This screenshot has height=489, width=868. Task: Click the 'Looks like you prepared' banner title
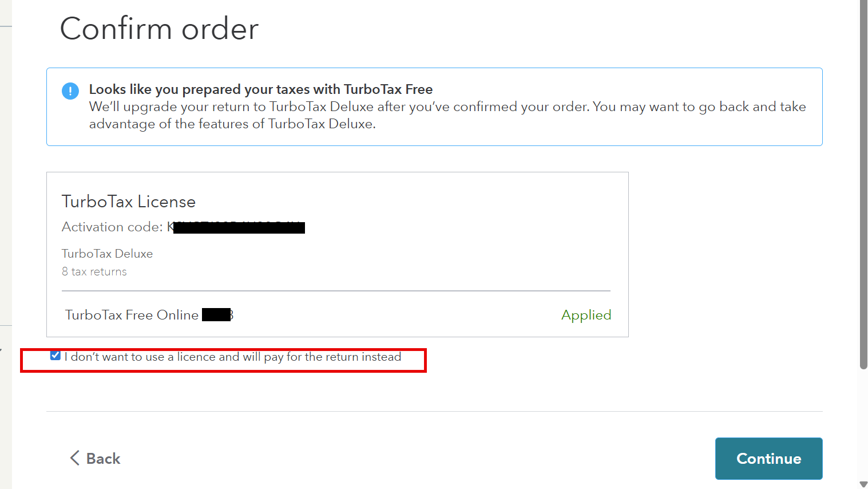click(x=260, y=89)
